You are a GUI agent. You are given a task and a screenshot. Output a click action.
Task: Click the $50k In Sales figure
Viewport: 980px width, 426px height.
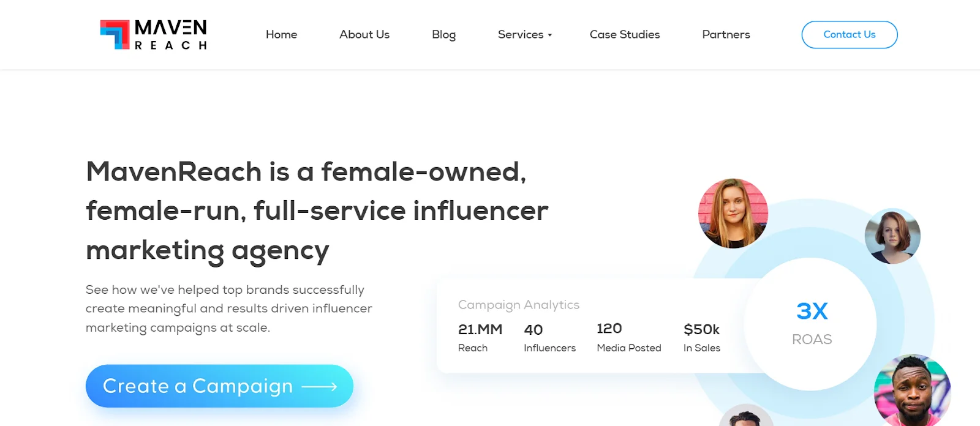(701, 337)
